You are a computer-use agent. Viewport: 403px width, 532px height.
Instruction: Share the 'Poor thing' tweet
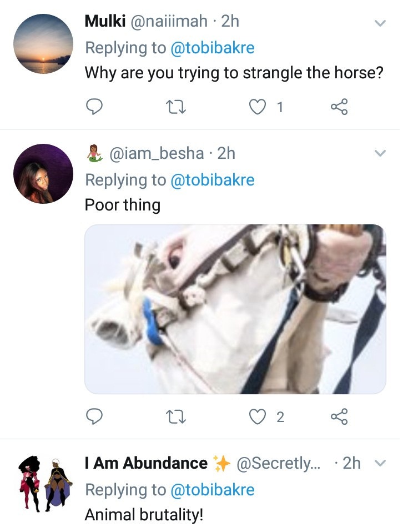(x=339, y=416)
